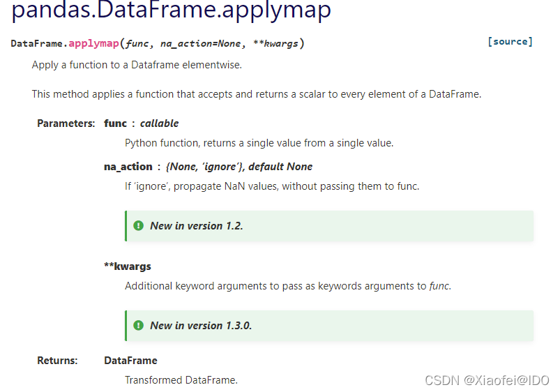
Task: Click the 'Returns:' label
Action: [x=57, y=361]
